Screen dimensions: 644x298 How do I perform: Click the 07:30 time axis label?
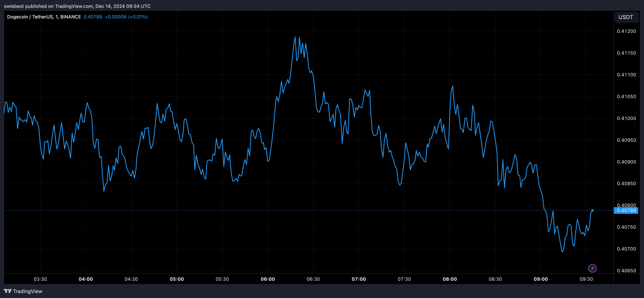pyautogui.click(x=404, y=279)
